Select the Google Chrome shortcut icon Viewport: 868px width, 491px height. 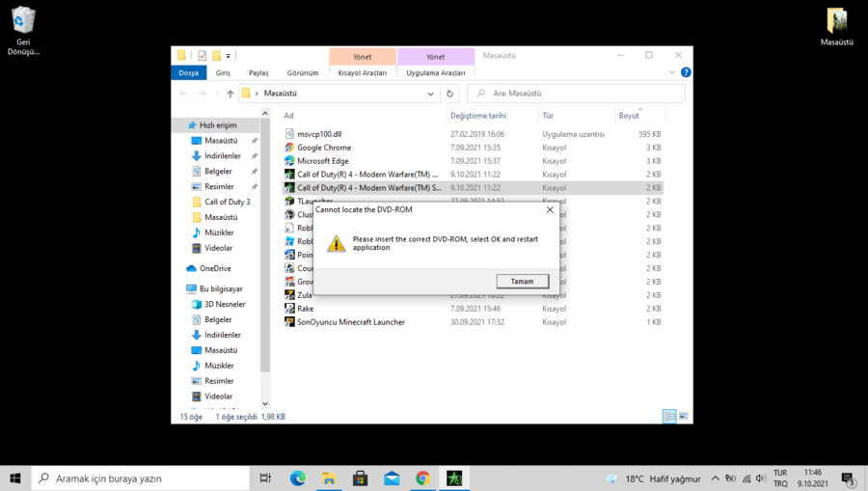289,148
